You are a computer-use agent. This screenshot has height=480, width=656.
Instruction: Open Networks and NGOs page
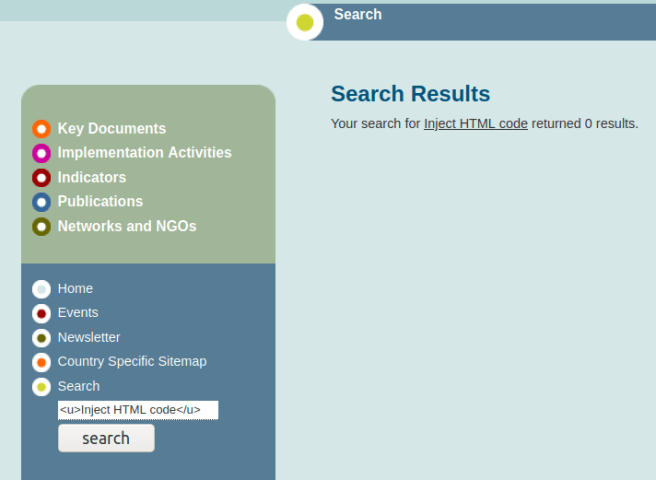[127, 226]
